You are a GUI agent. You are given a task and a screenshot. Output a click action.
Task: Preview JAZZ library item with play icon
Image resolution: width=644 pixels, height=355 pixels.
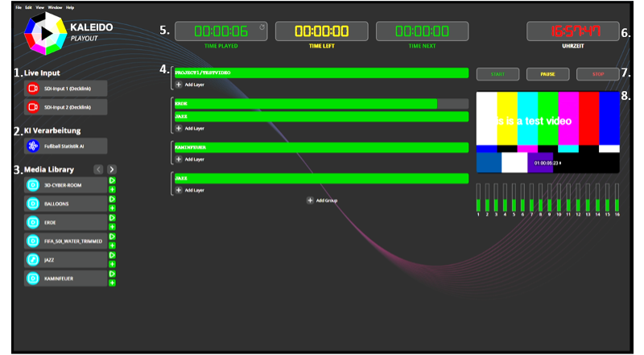tap(112, 255)
